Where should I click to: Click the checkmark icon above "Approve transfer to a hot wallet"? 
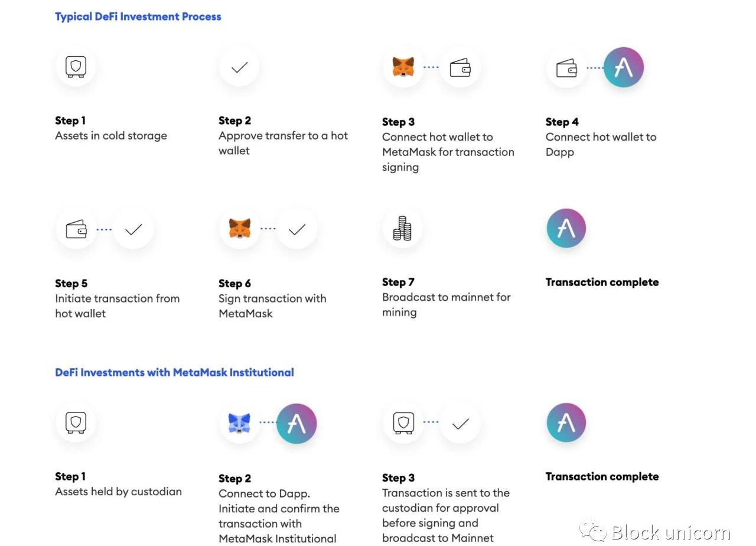coord(239,67)
